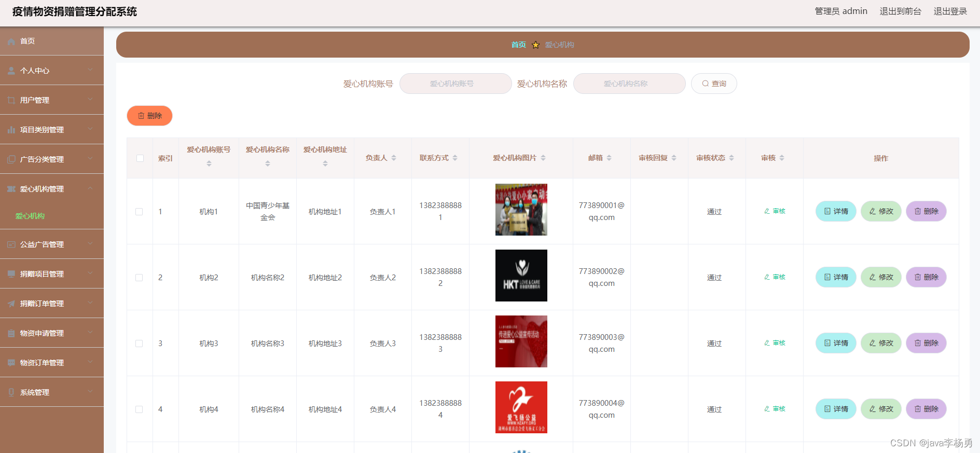Focus the 爱心机构账号 search input
Viewport: 980px width, 453px height.
[x=456, y=84]
